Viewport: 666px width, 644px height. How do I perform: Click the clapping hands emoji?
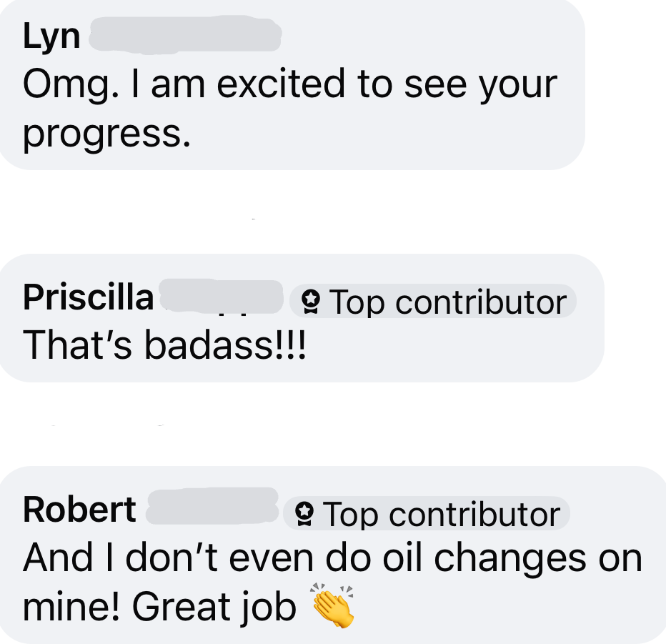333,605
